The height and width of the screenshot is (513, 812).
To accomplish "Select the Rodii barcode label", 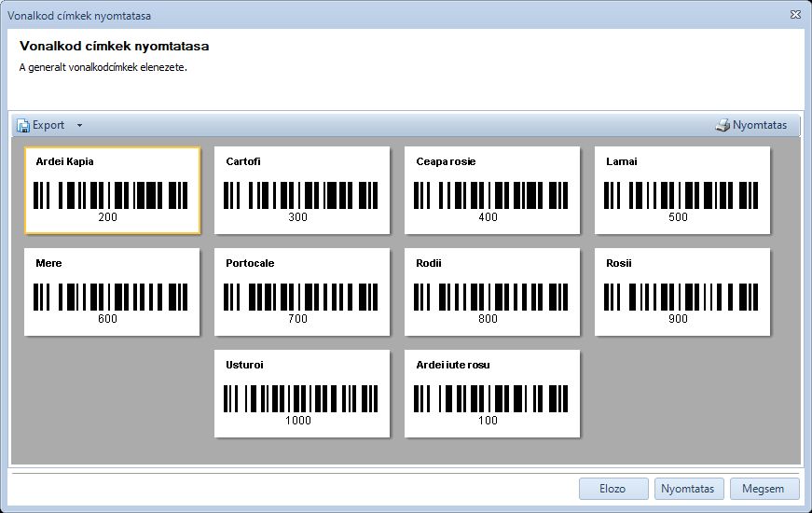I will [492, 292].
